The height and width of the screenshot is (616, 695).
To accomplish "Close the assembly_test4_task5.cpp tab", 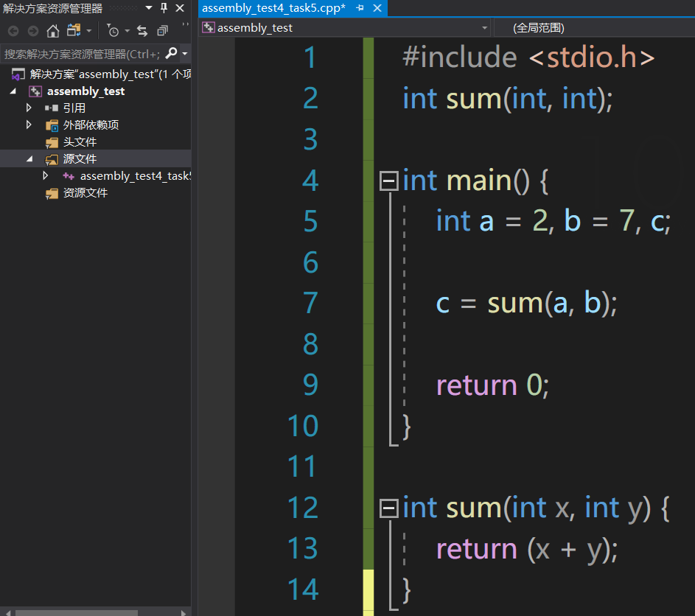I will pos(377,8).
